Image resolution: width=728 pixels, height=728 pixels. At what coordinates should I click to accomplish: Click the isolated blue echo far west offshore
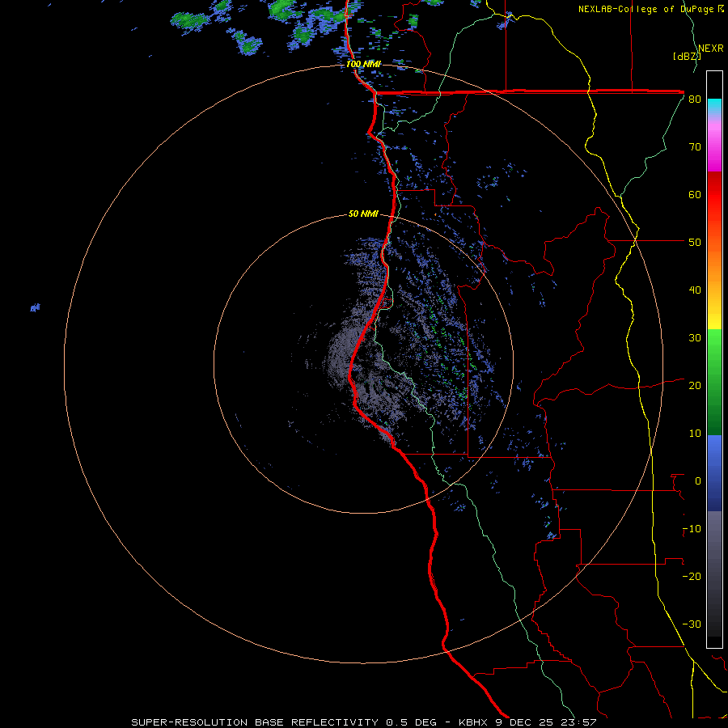click(36, 307)
